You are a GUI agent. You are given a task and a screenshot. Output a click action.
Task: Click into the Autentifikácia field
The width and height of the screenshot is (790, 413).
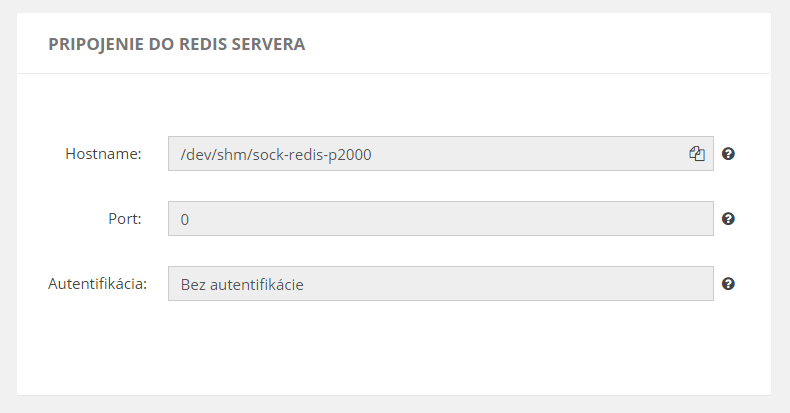pos(441,284)
